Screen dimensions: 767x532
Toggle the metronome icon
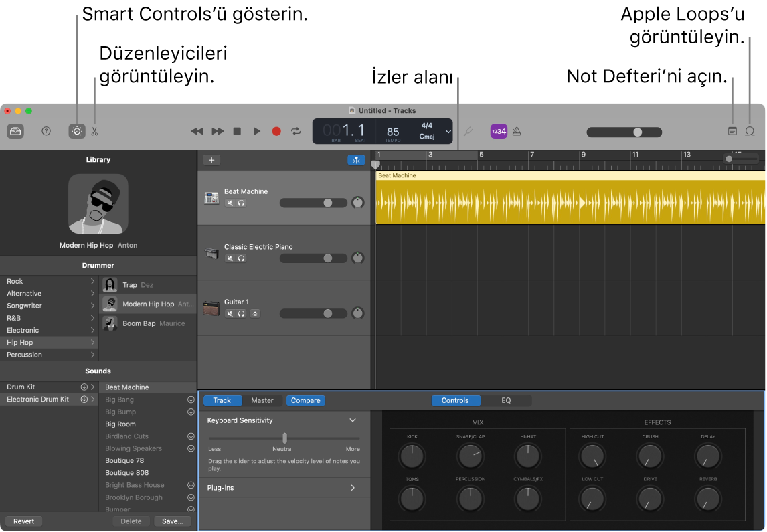pyautogui.click(x=516, y=131)
